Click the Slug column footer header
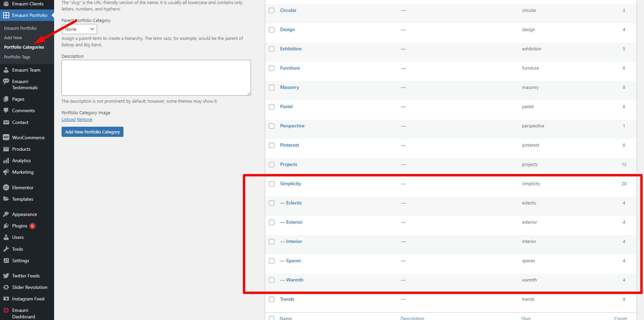 526,318
